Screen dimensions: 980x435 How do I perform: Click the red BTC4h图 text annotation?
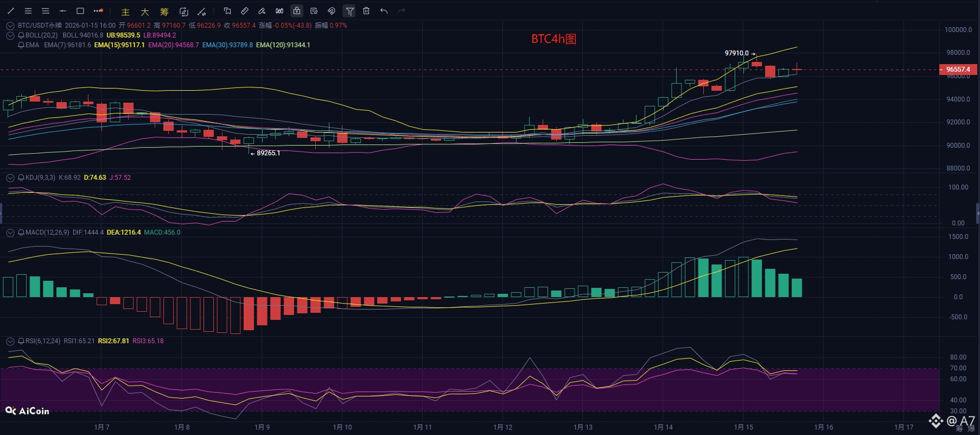tap(553, 39)
